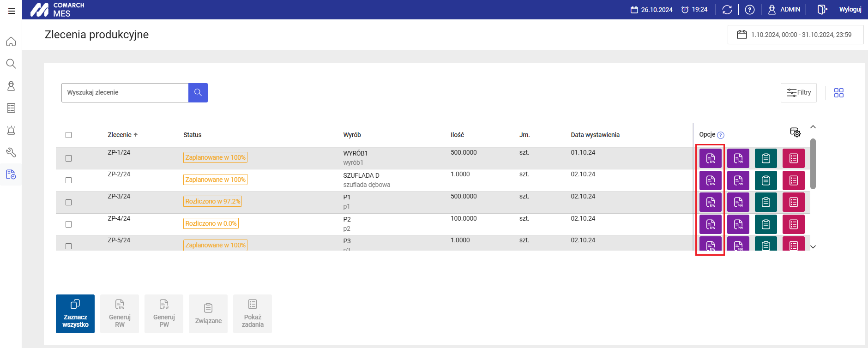Click the Jm. column header
868x348 pixels.
[x=524, y=135]
